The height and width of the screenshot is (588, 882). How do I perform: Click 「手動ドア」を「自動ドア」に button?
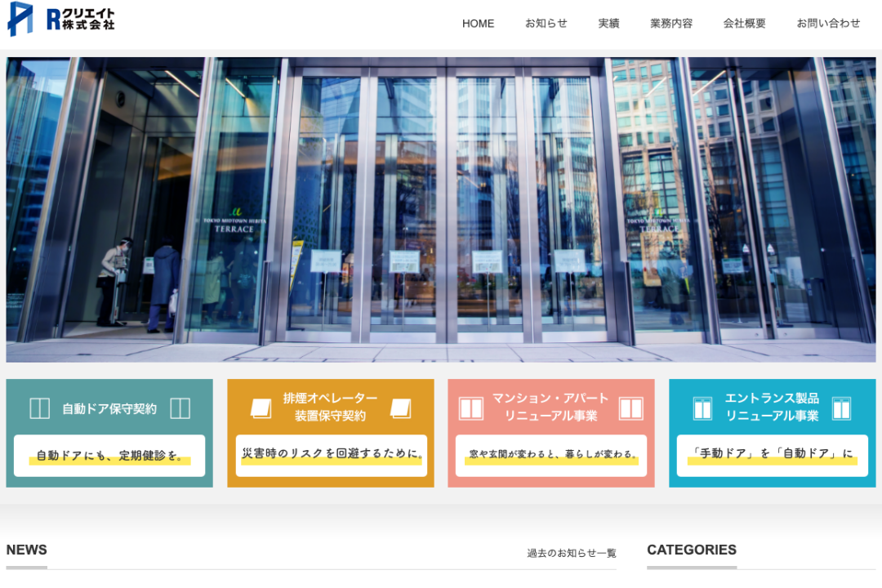772,455
